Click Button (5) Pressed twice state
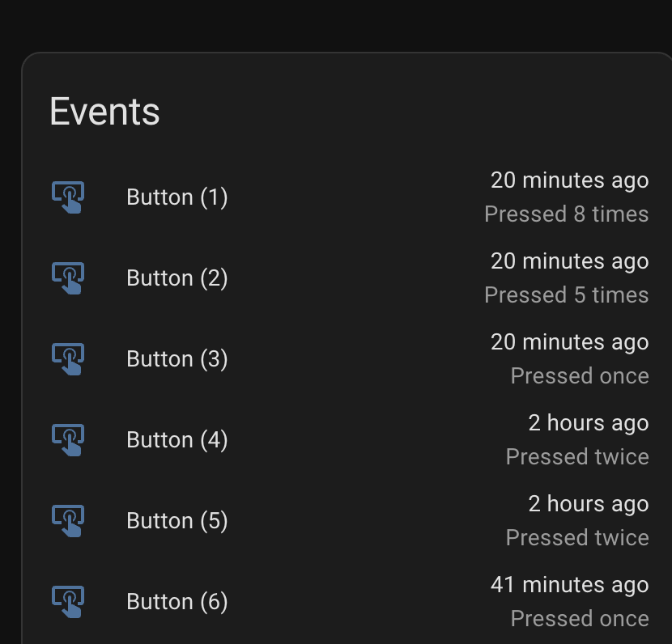This screenshot has width=672, height=644. click(x=577, y=538)
